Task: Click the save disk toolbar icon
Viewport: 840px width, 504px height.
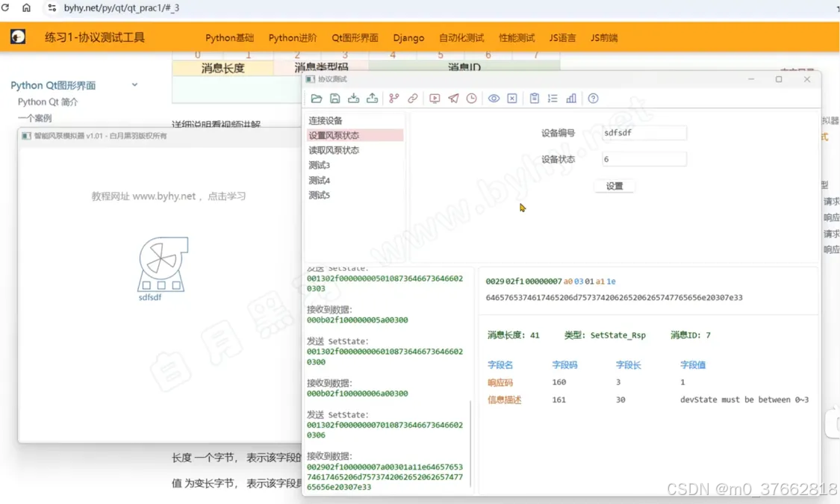Action: click(335, 99)
